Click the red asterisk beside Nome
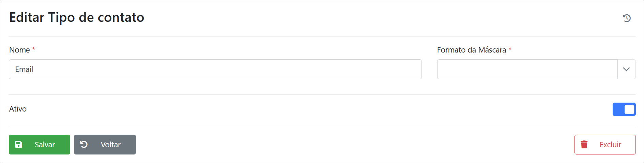 (x=34, y=49)
